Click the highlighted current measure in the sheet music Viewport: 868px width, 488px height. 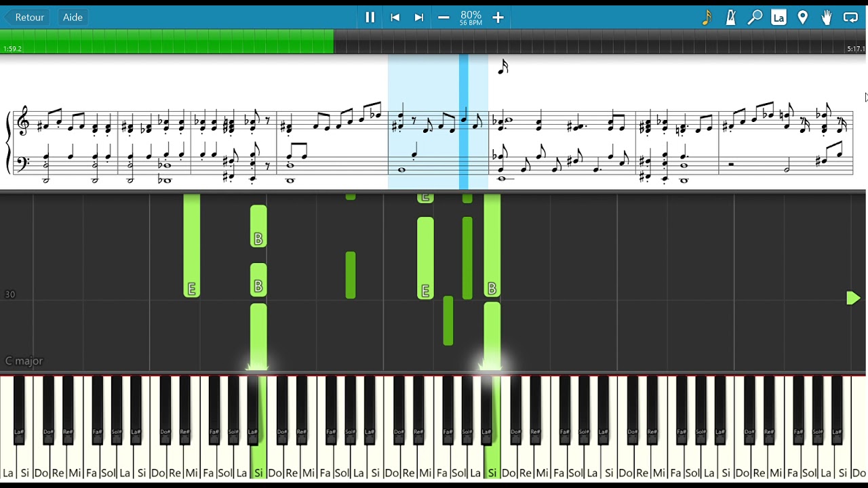[x=438, y=122]
